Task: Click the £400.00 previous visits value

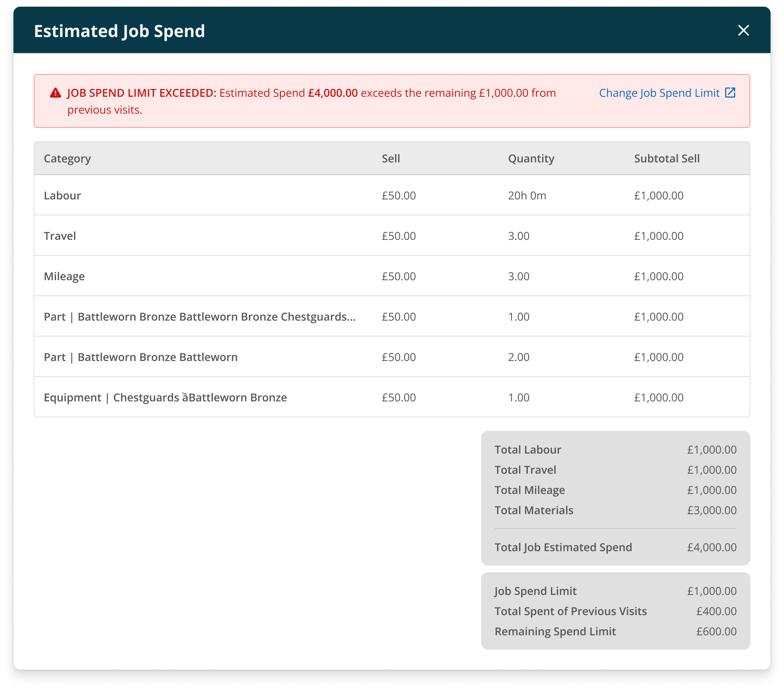Action: 716,611
